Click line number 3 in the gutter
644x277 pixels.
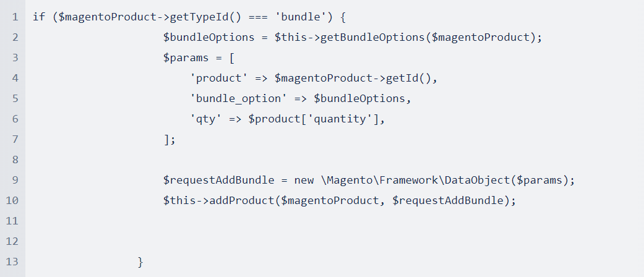(14, 58)
